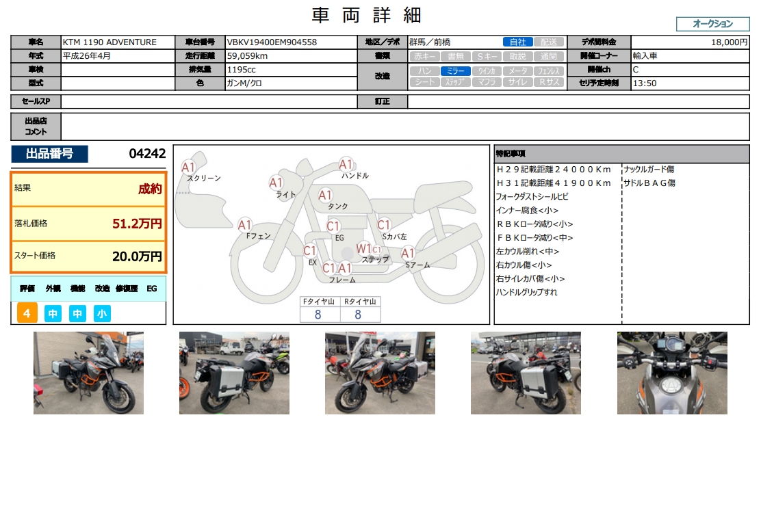Toggle the メータ modification badge
Screen dimensions: 761x532
pos(518,71)
